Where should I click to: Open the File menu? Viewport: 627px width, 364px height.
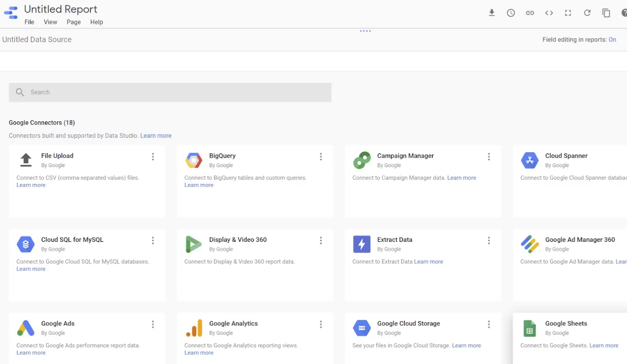[x=29, y=22]
